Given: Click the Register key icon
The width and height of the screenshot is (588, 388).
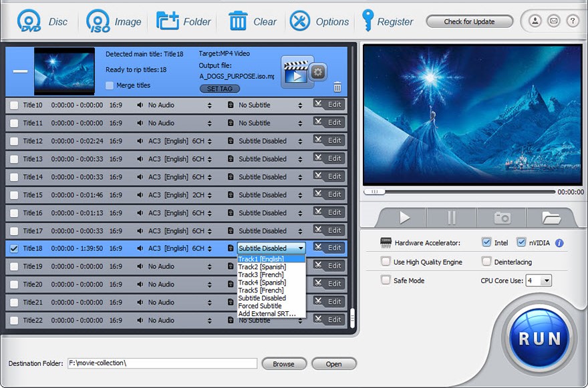Looking at the screenshot, I should click(x=367, y=21).
